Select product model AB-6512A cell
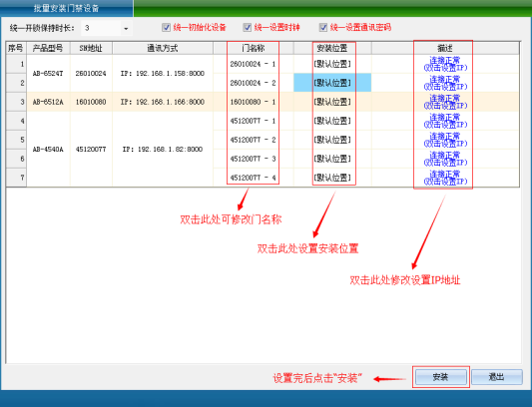Viewport: 532px width, 407px height. click(48, 102)
